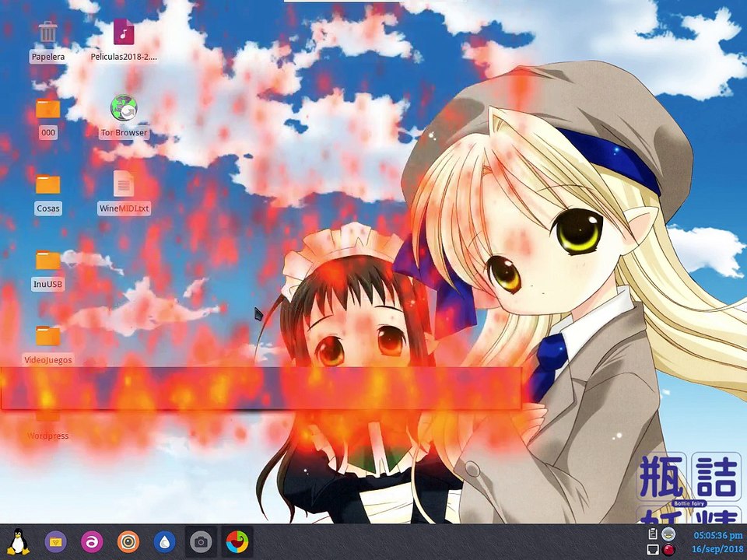
Task: Open the purple file manager launcher
Action: tap(56, 542)
